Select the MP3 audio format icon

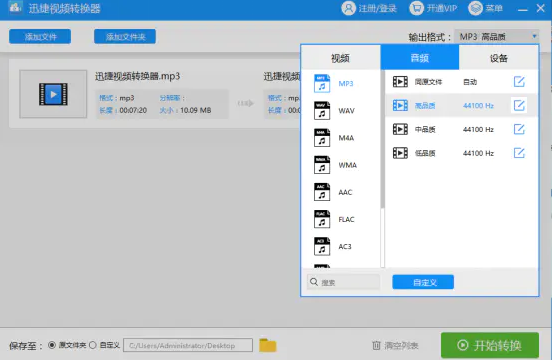pos(322,84)
